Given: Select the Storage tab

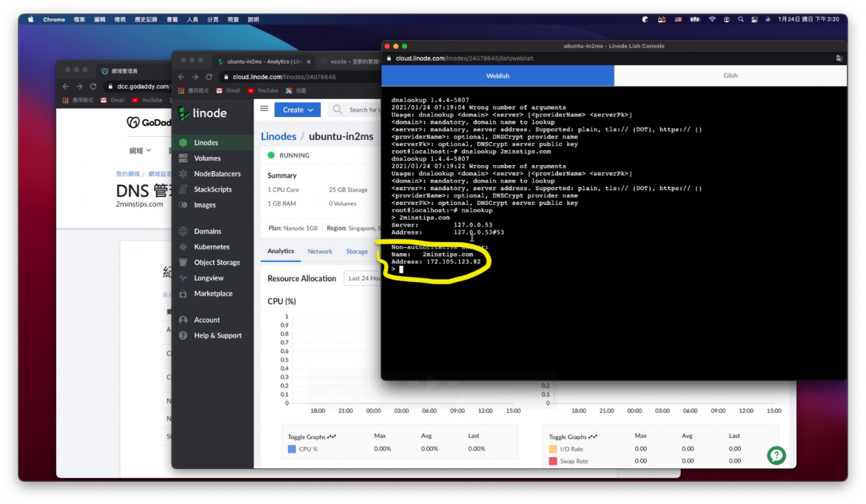Looking at the screenshot, I should click(357, 251).
